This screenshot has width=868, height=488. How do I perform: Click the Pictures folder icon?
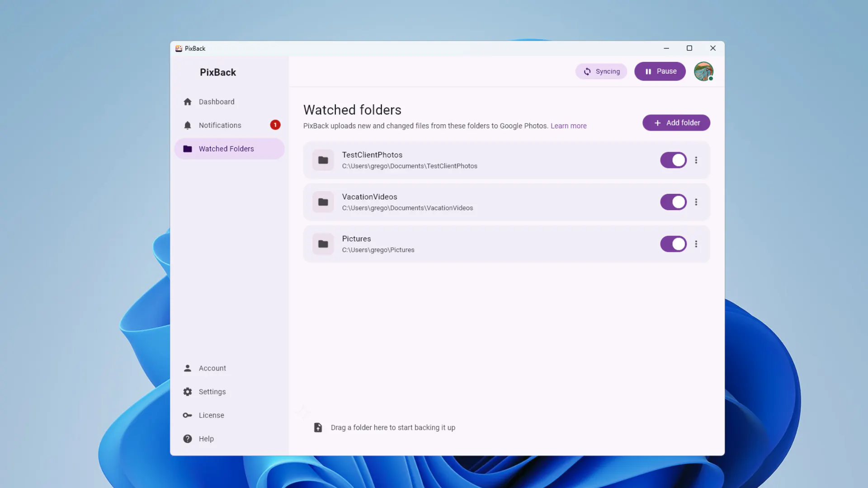323,244
